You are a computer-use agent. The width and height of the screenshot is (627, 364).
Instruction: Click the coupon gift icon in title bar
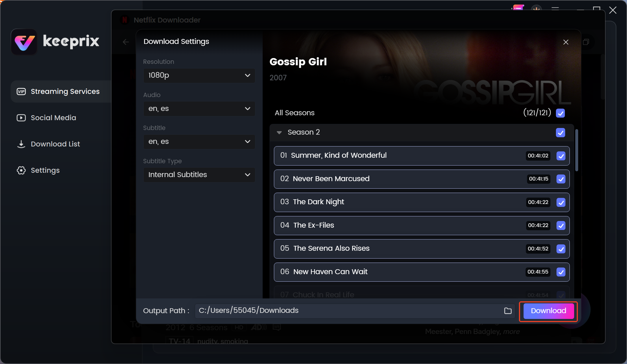(x=518, y=8)
